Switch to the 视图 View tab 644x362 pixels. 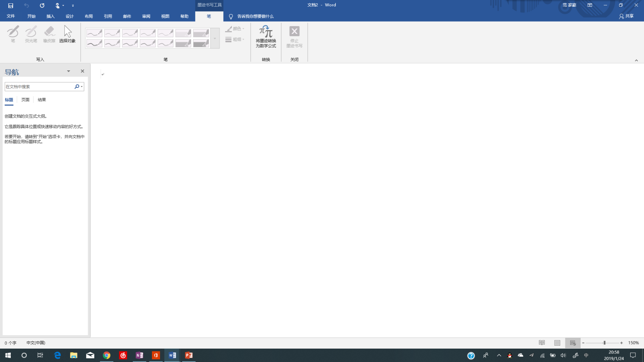[165, 16]
